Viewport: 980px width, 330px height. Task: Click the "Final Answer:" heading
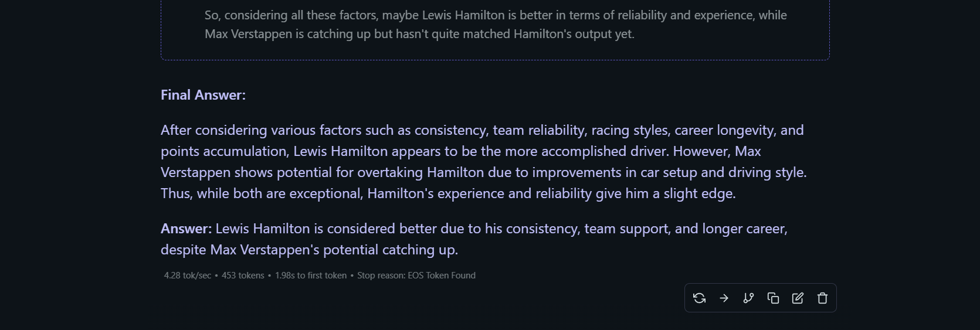pyautogui.click(x=203, y=95)
